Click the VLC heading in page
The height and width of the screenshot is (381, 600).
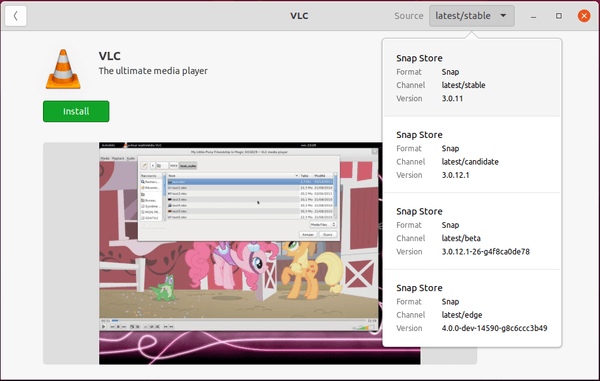109,56
